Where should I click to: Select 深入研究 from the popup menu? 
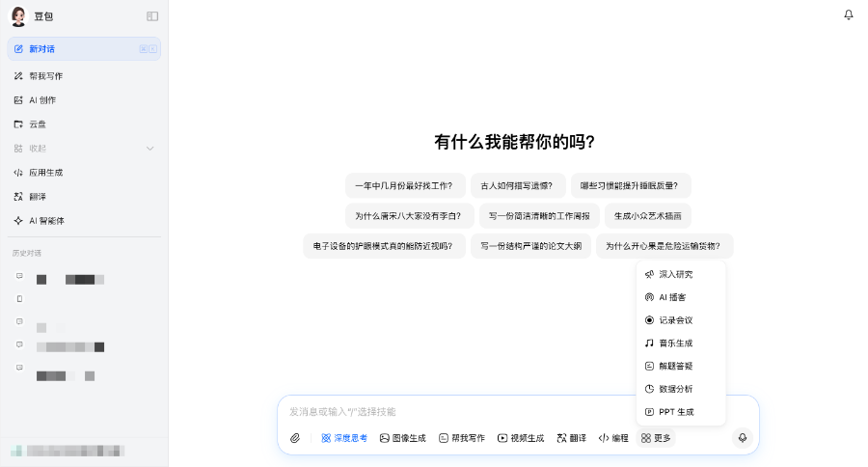click(675, 274)
